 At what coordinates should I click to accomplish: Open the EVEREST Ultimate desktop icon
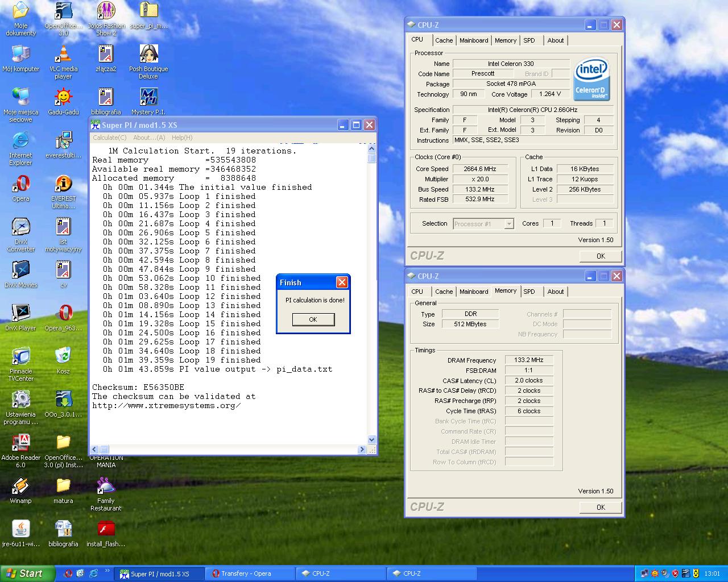pyautogui.click(x=63, y=185)
